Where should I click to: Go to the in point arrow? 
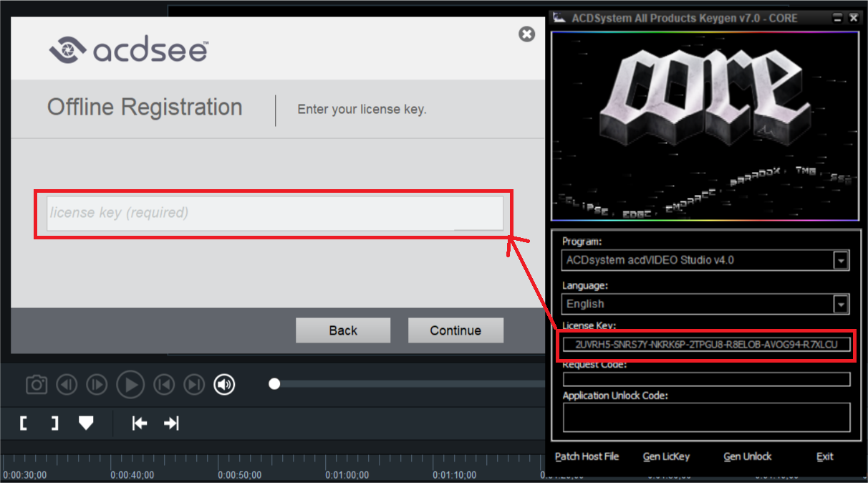[x=140, y=424]
